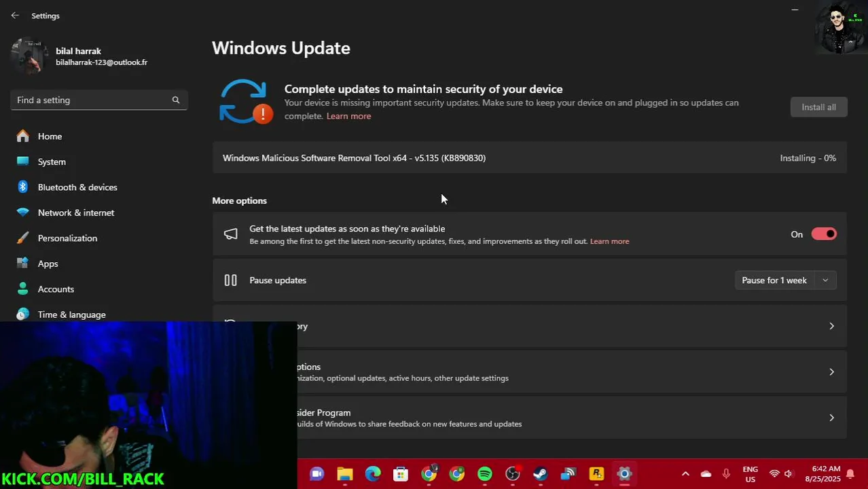Viewport: 868px width, 489px height.
Task: Open Learn more link for latest updates option
Action: click(609, 241)
